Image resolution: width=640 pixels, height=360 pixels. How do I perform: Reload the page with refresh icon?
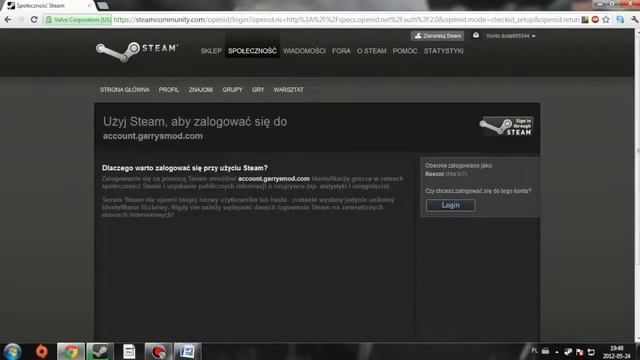pos(34,19)
